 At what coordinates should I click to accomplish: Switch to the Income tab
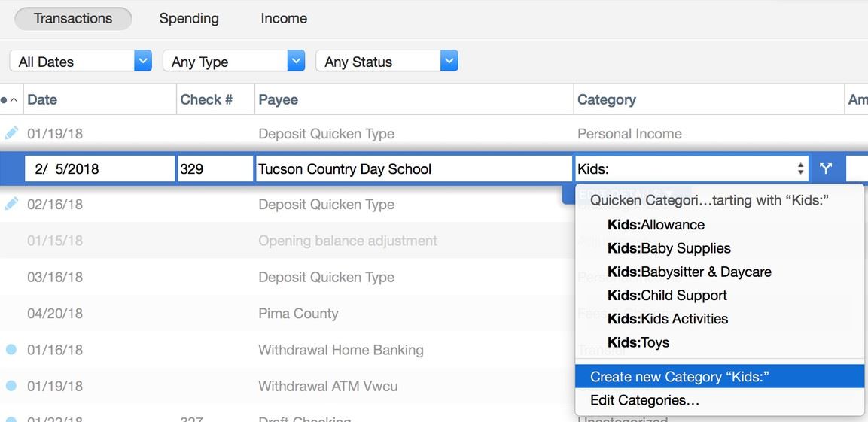point(284,18)
